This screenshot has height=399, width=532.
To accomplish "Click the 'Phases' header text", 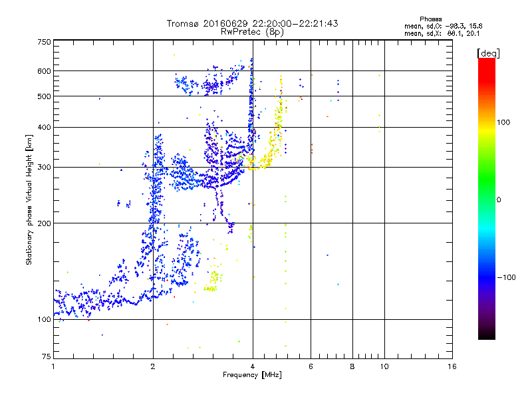I will tap(430, 19).
